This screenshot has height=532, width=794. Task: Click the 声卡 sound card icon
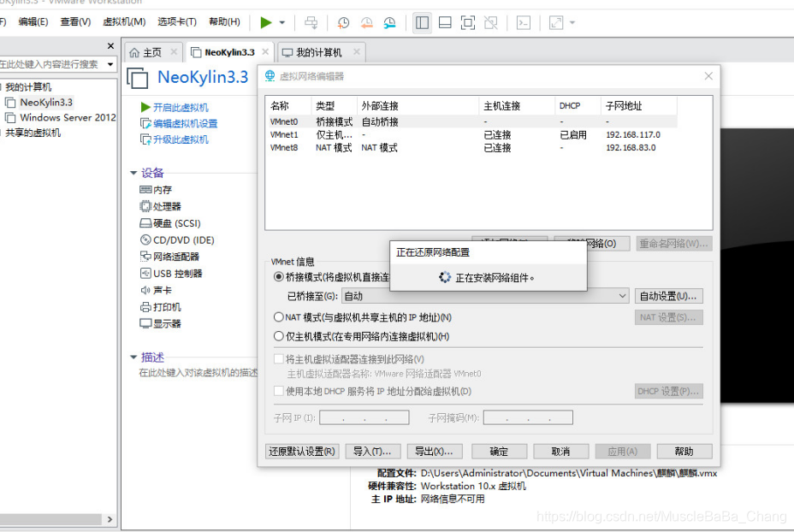click(145, 290)
